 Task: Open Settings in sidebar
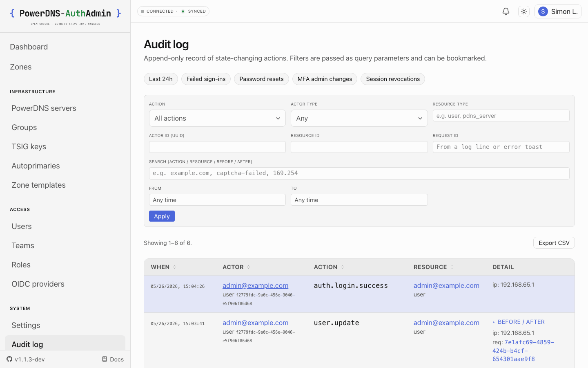tap(26, 325)
